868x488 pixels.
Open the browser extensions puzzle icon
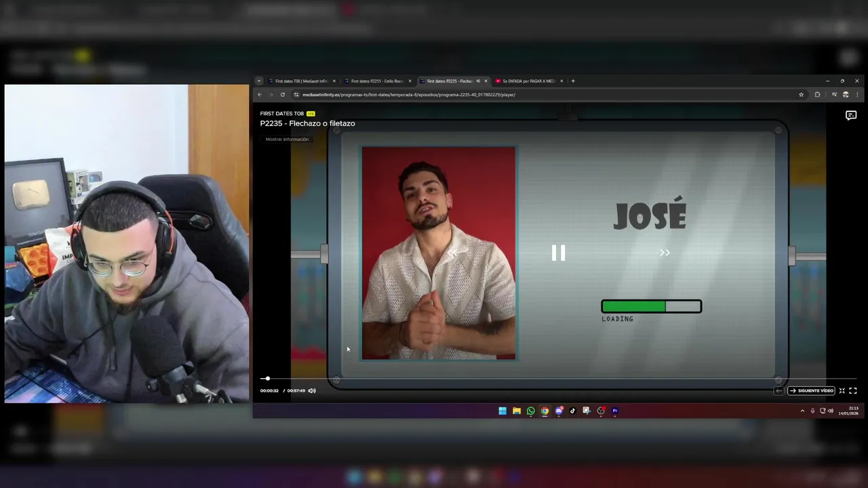click(817, 94)
